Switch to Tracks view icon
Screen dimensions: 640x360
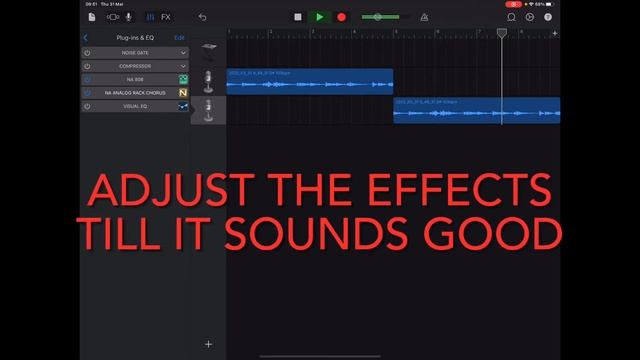[x=113, y=17]
